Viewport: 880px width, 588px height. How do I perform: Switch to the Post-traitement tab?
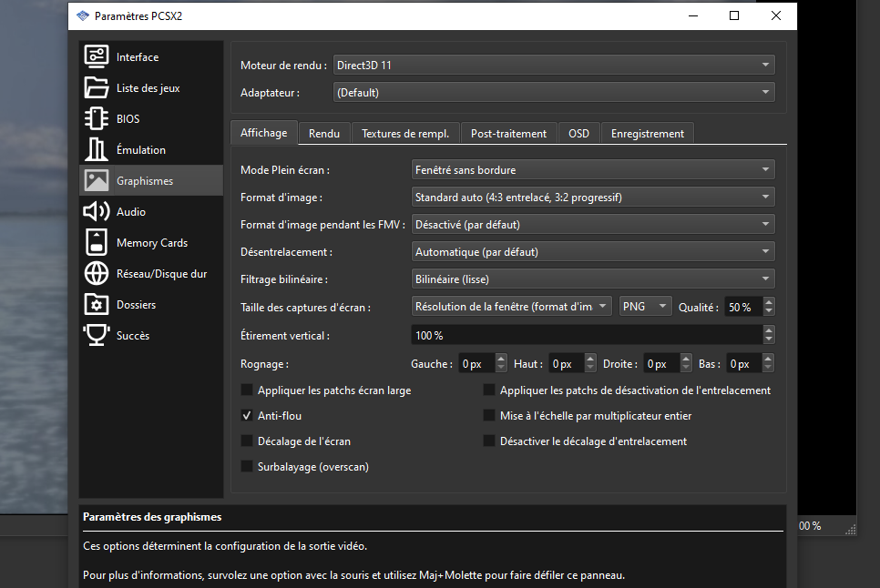(x=508, y=134)
